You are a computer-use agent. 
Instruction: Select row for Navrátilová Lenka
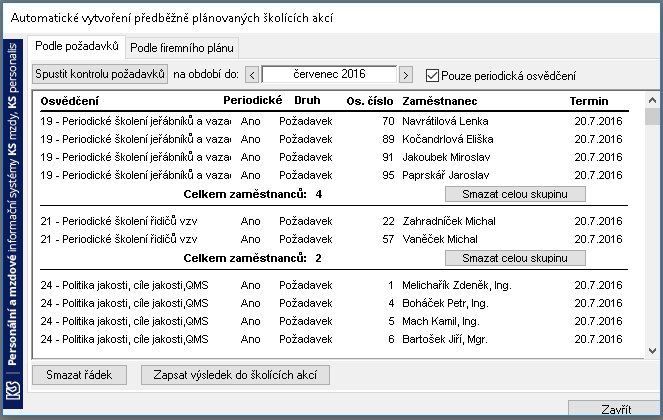[x=334, y=121]
